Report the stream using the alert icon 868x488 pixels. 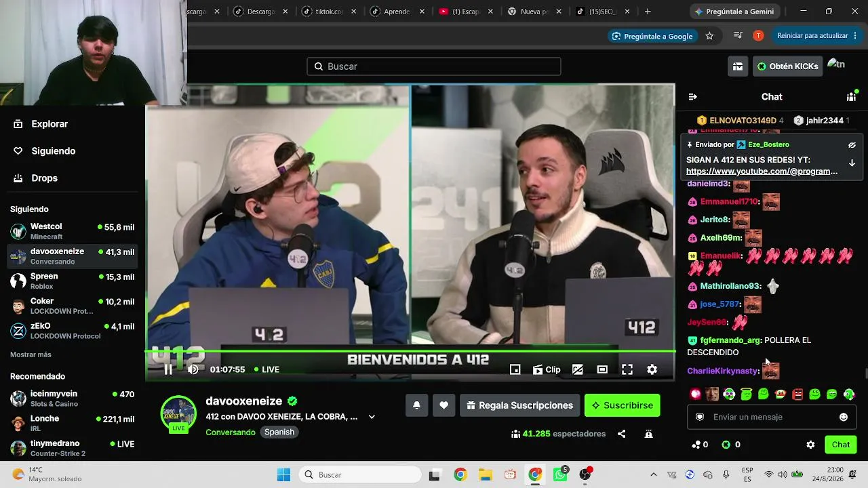tap(648, 434)
